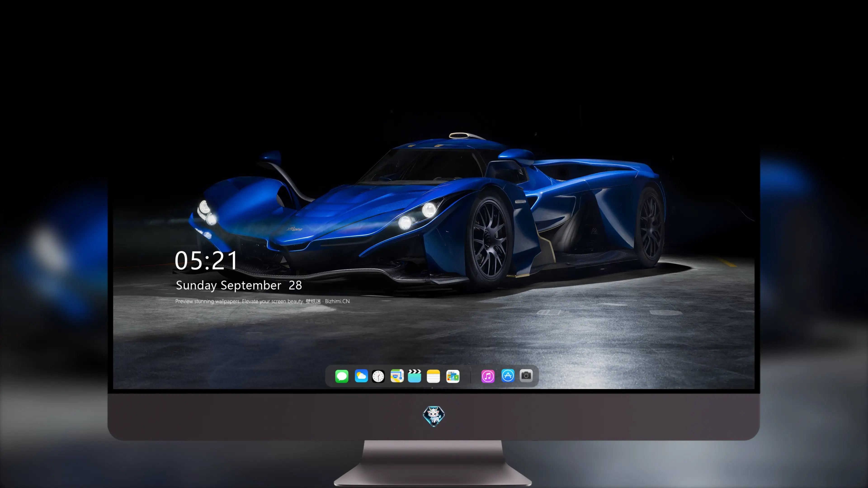Open the Clock app icon in the dock
The width and height of the screenshot is (868, 488).
[378, 376]
